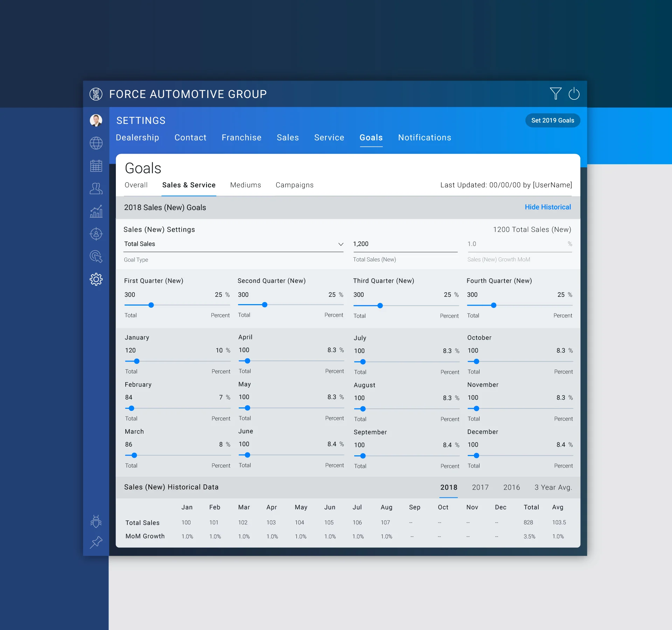
Task: Switch to the Notifications settings tab
Action: pyautogui.click(x=424, y=138)
